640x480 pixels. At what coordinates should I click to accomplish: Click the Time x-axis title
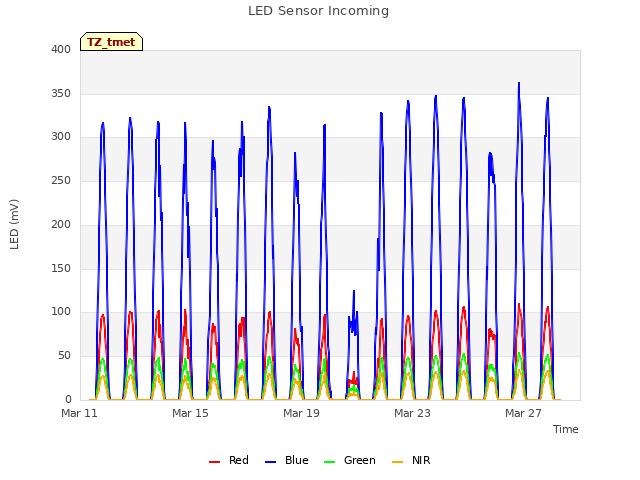pos(566,429)
